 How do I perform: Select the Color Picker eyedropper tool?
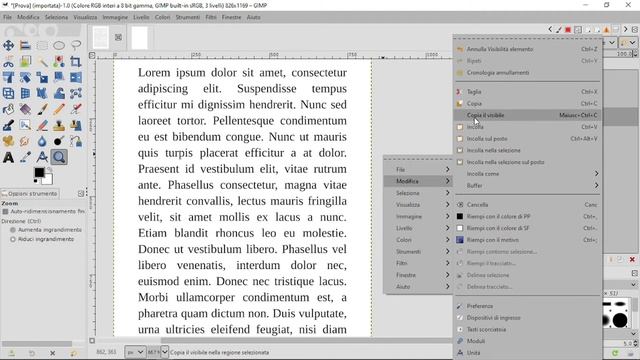click(25, 157)
